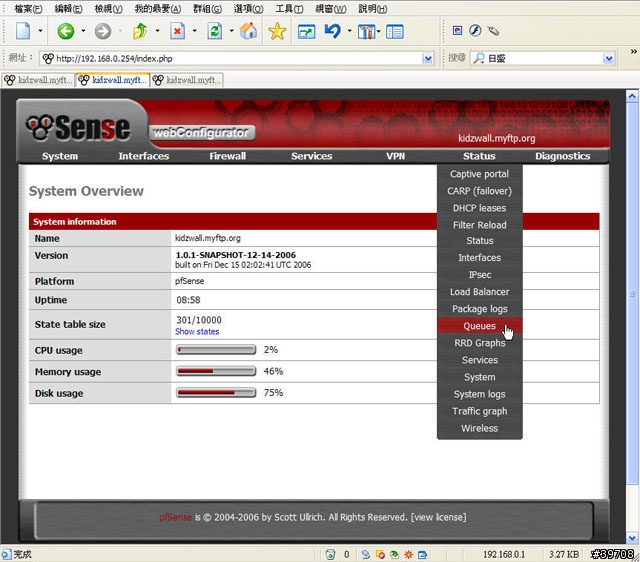Open the Firewall navigation menu

227,156
